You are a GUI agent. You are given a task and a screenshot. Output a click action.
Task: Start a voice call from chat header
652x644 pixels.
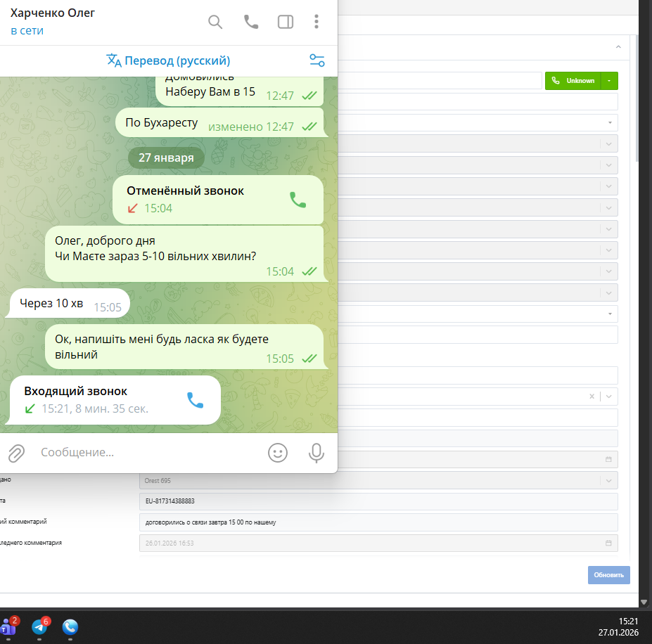point(250,22)
